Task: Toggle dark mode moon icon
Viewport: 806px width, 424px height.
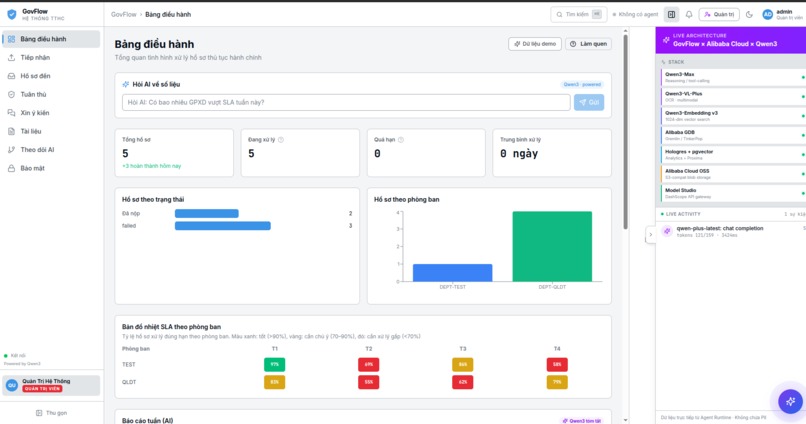Action: click(x=749, y=14)
